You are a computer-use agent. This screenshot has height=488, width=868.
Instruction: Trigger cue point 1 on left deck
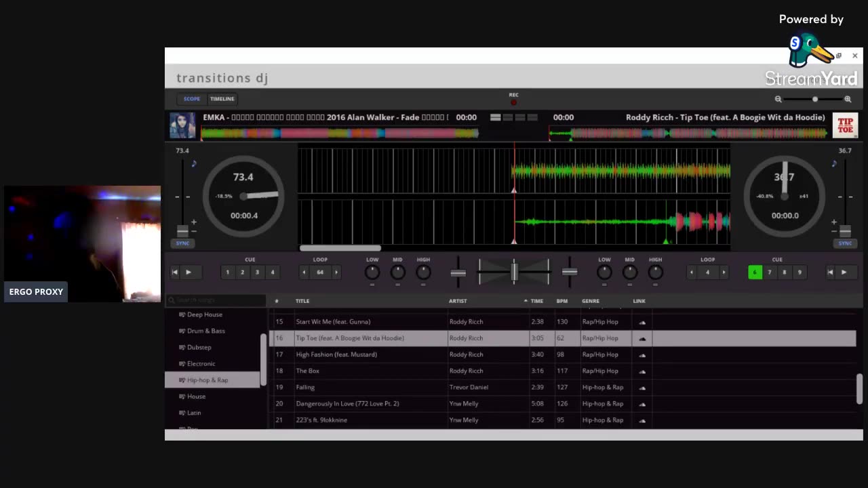click(227, 272)
